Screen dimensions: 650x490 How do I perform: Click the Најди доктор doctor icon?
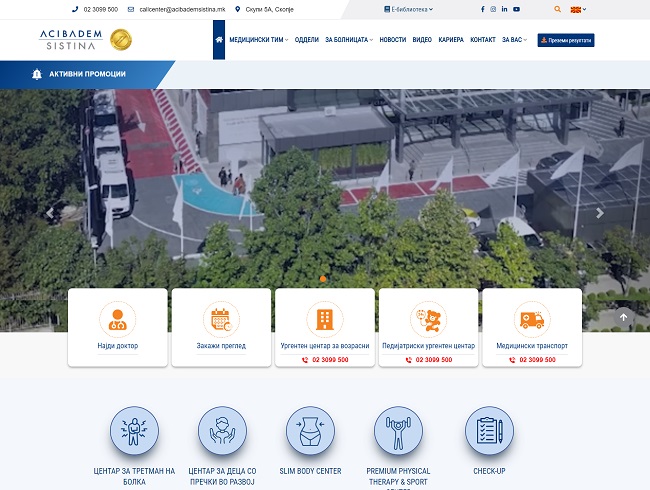point(118,319)
